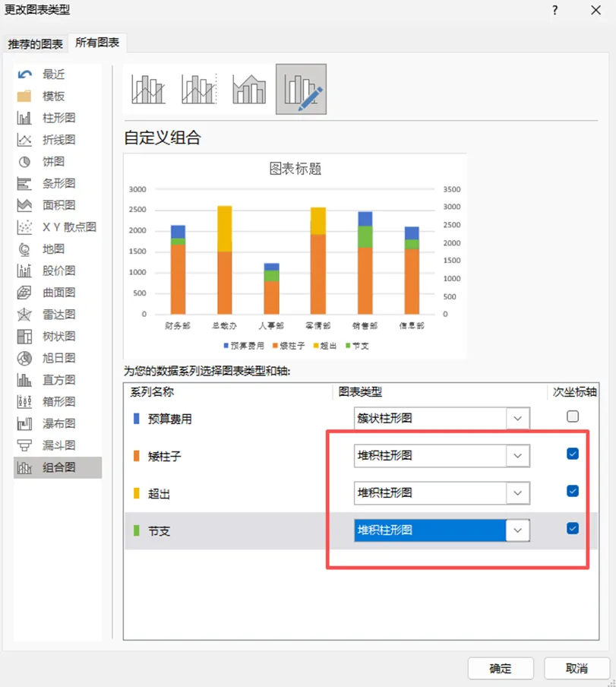This screenshot has width=616, height=687.
Task: Uncheck secondary axis for 矮柱子 series
Action: [573, 454]
